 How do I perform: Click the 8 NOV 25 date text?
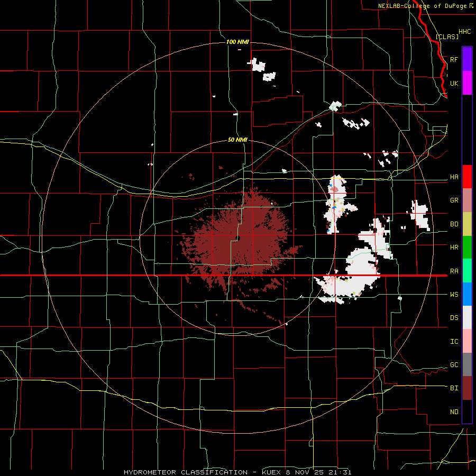pyautogui.click(x=305, y=472)
